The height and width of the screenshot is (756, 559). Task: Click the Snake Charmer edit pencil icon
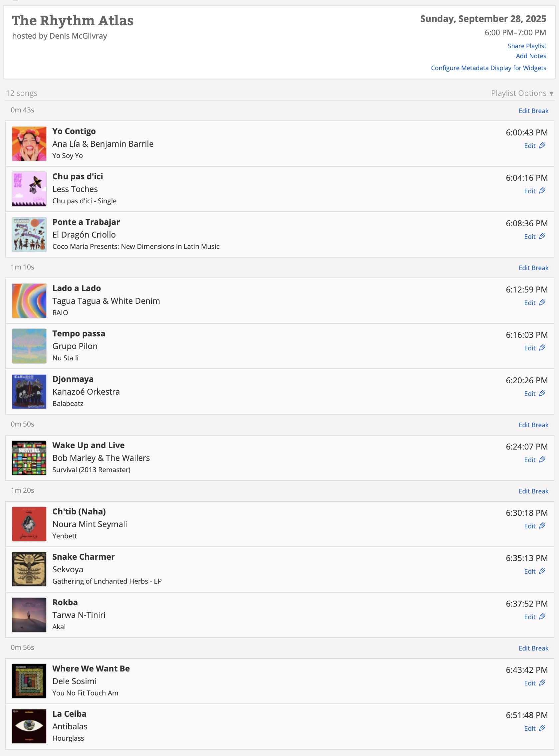pos(542,571)
